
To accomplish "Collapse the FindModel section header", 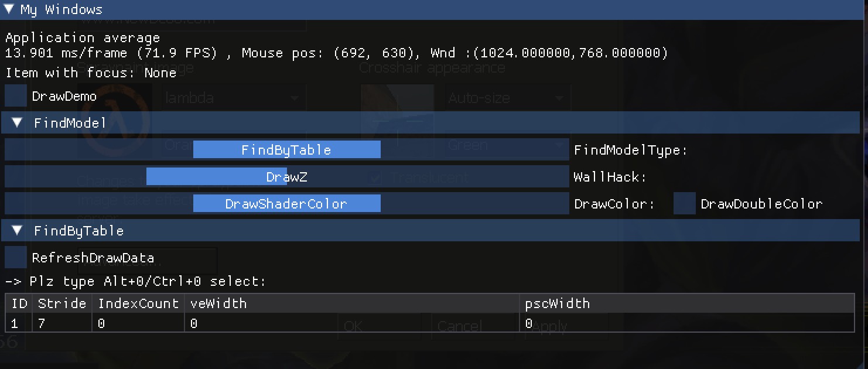I will tap(430, 122).
